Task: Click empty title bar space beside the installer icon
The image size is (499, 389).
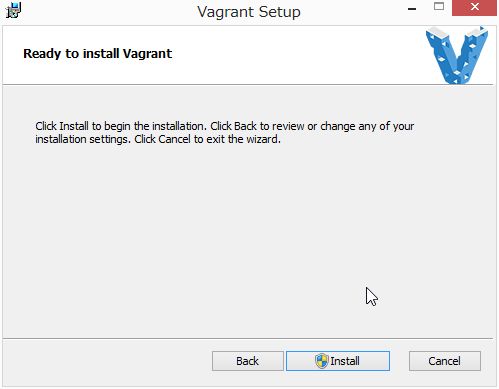Action: point(100,12)
